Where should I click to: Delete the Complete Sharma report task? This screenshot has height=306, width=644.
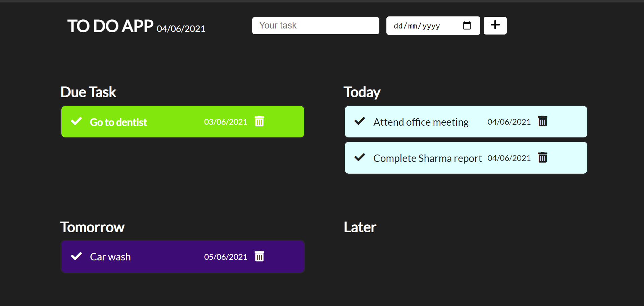pos(543,157)
